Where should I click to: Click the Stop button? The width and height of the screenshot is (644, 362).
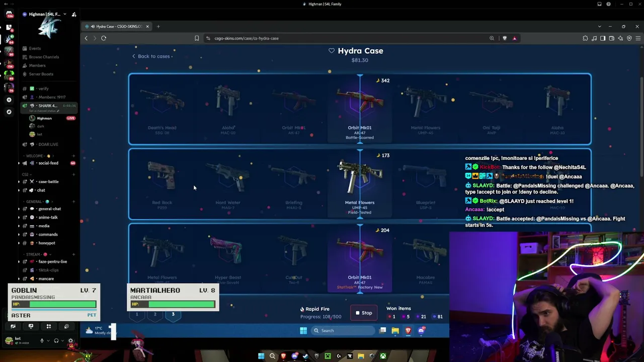click(x=364, y=313)
